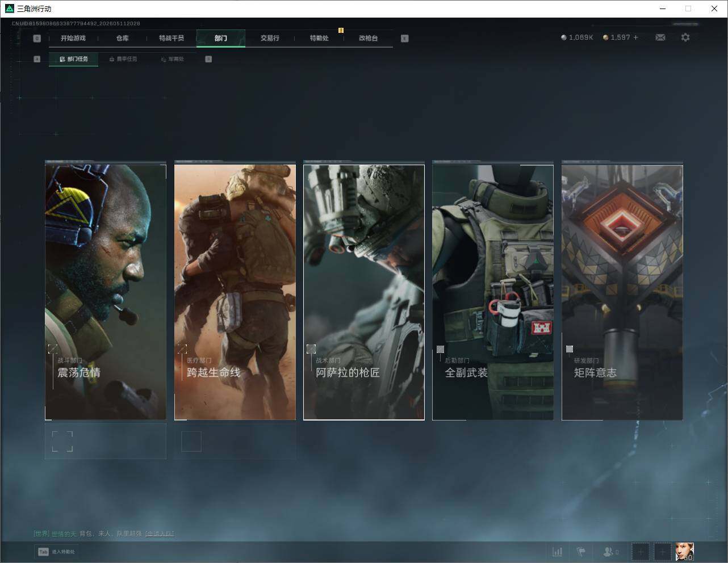The width and height of the screenshot is (728, 563).
Task: Click the A key hint before 部门任务
Action: [x=37, y=59]
